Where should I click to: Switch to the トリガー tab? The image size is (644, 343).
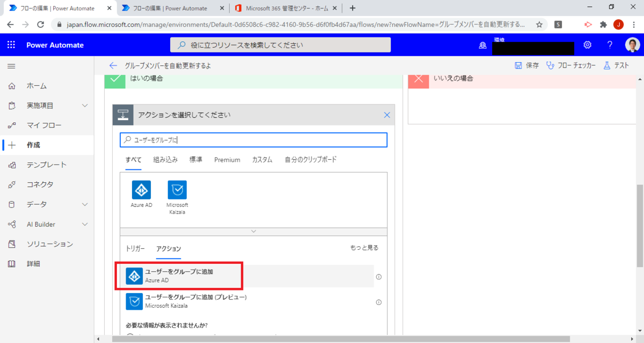(135, 249)
